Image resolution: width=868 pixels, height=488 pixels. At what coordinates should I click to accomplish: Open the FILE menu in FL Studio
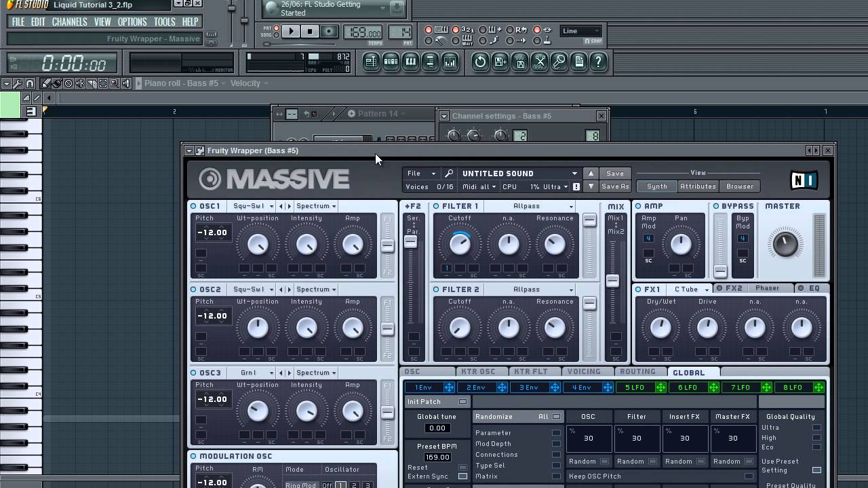[18, 22]
